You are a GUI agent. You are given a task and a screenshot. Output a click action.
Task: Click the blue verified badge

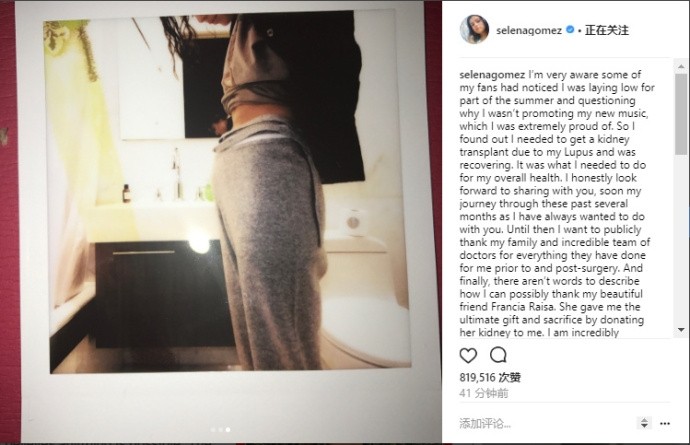(570, 30)
